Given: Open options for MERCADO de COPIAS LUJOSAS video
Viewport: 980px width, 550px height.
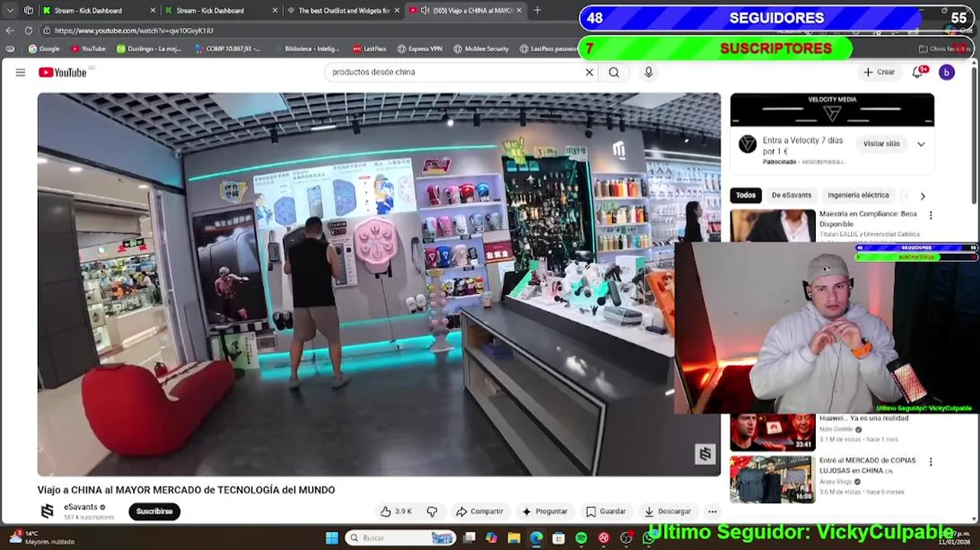Looking at the screenshot, I should (x=930, y=461).
